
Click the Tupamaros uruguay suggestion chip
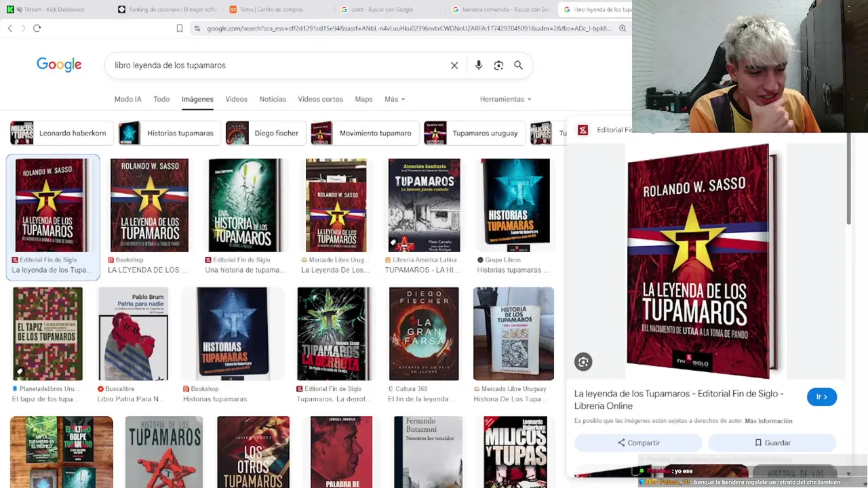click(474, 133)
